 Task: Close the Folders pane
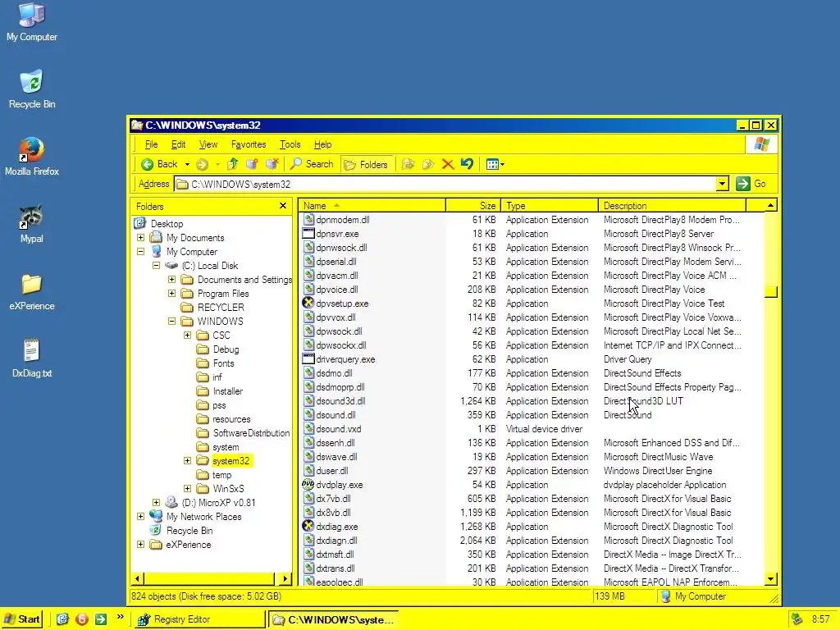[x=283, y=206]
